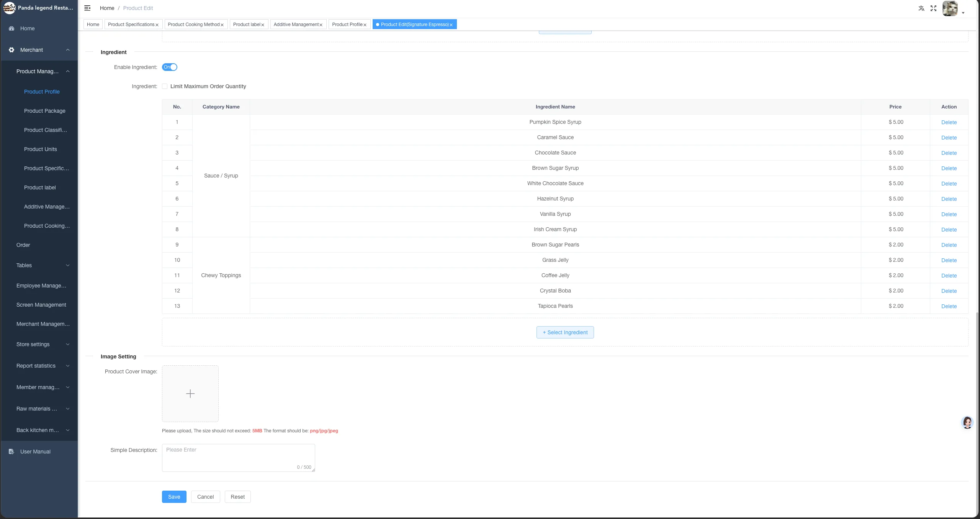
Task: Open Product Units in sidebar
Action: click(41, 149)
